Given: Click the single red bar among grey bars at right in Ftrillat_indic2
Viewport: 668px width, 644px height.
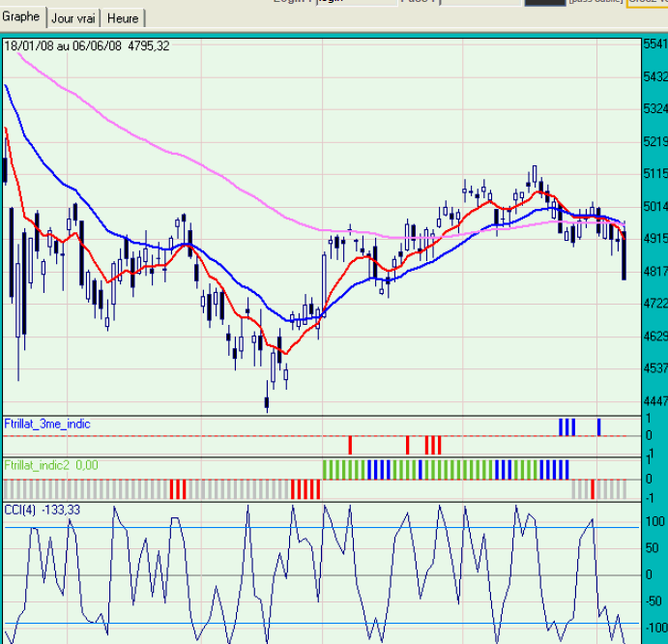Looking at the screenshot, I should [x=593, y=489].
